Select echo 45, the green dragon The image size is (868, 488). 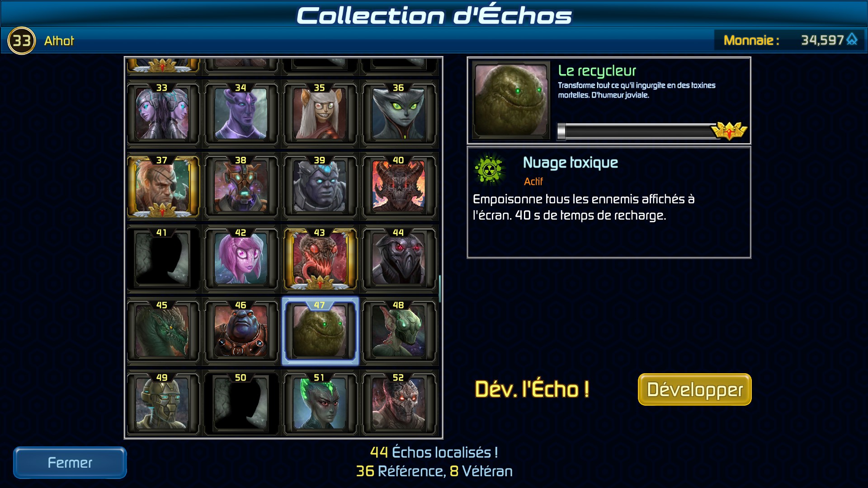pos(162,331)
